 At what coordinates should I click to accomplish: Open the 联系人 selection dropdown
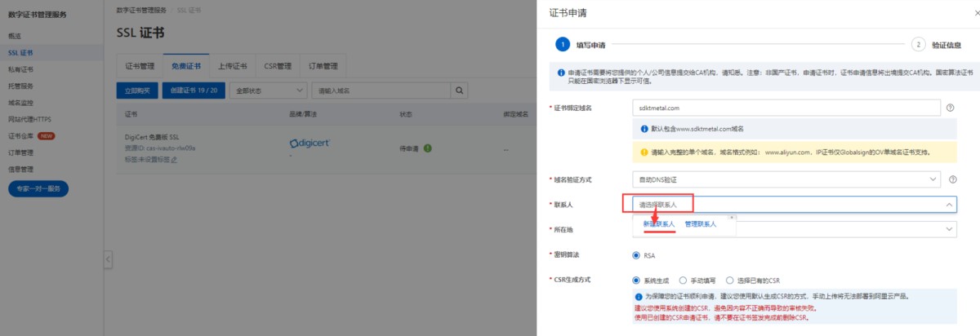(794, 204)
